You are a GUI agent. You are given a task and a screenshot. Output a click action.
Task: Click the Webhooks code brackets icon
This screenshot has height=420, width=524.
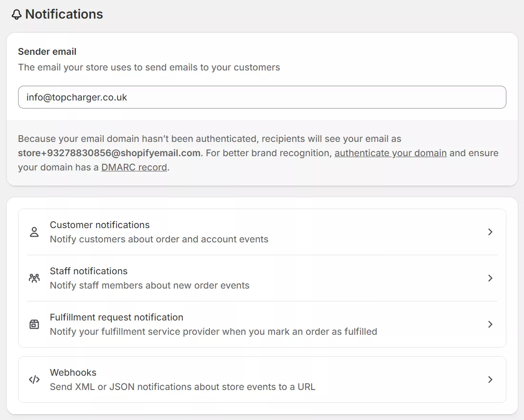coord(34,380)
